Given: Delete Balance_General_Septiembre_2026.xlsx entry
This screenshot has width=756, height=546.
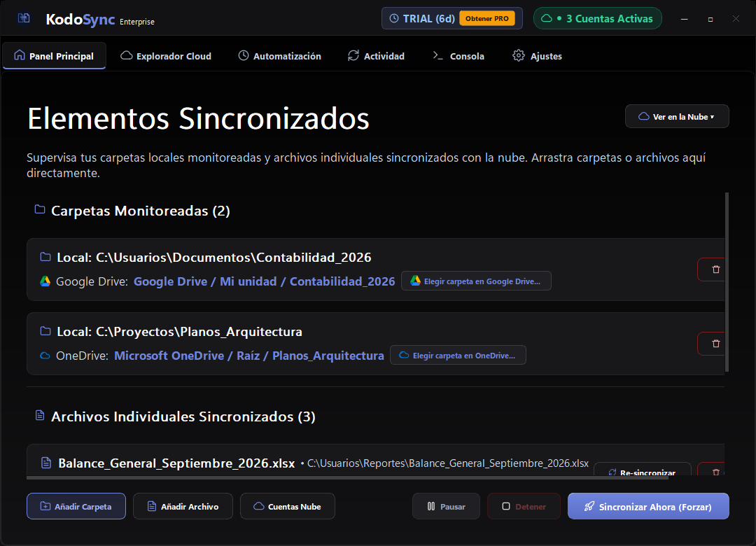Looking at the screenshot, I should (712, 469).
